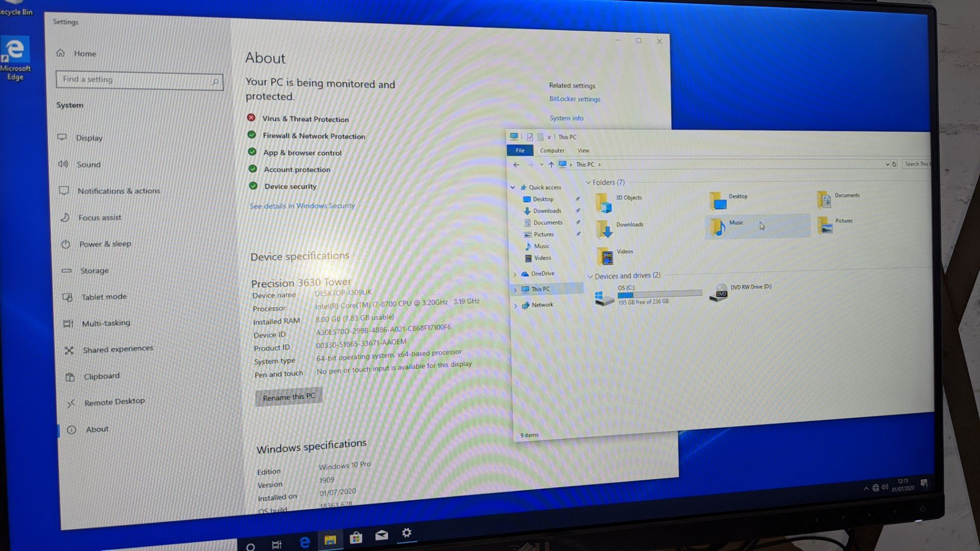
Task: Click Rename this PC button
Action: 289,397
